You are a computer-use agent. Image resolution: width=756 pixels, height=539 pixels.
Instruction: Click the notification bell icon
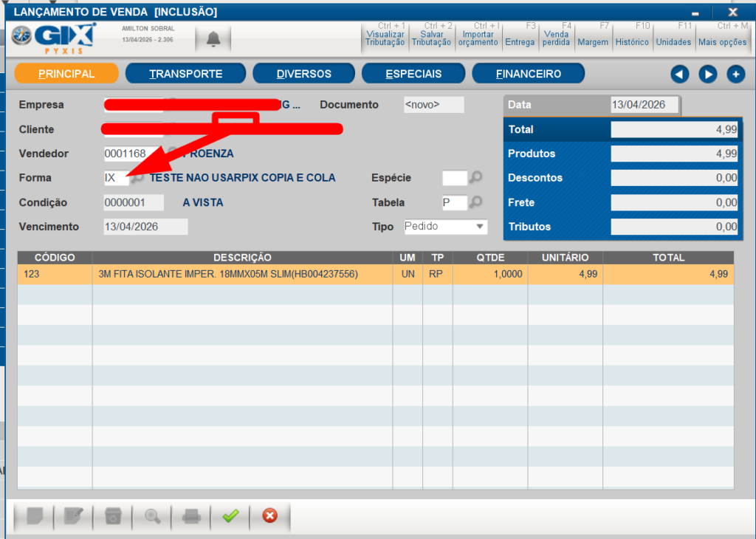(x=213, y=38)
